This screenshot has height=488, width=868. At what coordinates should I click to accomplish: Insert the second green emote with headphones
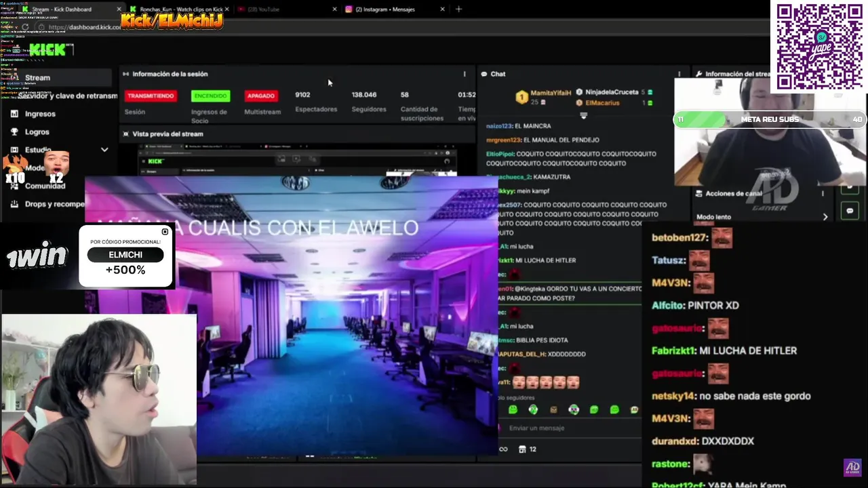[x=533, y=409]
